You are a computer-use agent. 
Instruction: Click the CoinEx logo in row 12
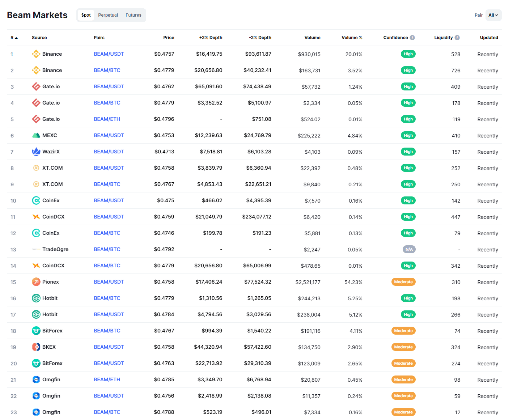[x=36, y=233]
